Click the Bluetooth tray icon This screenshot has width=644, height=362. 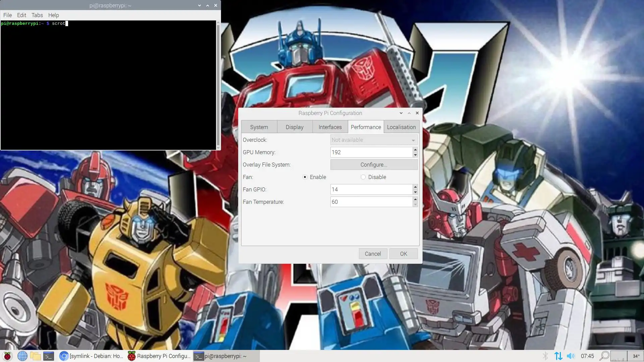(x=545, y=356)
